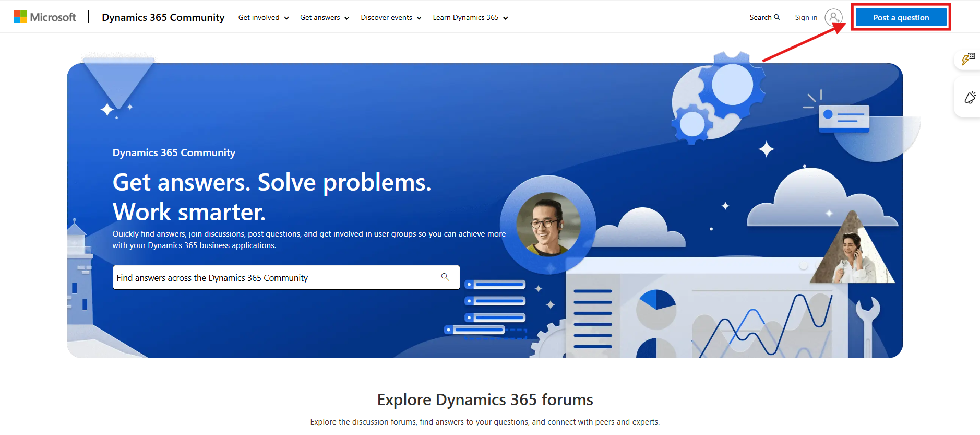Click the Microsoft logo

(x=44, y=17)
